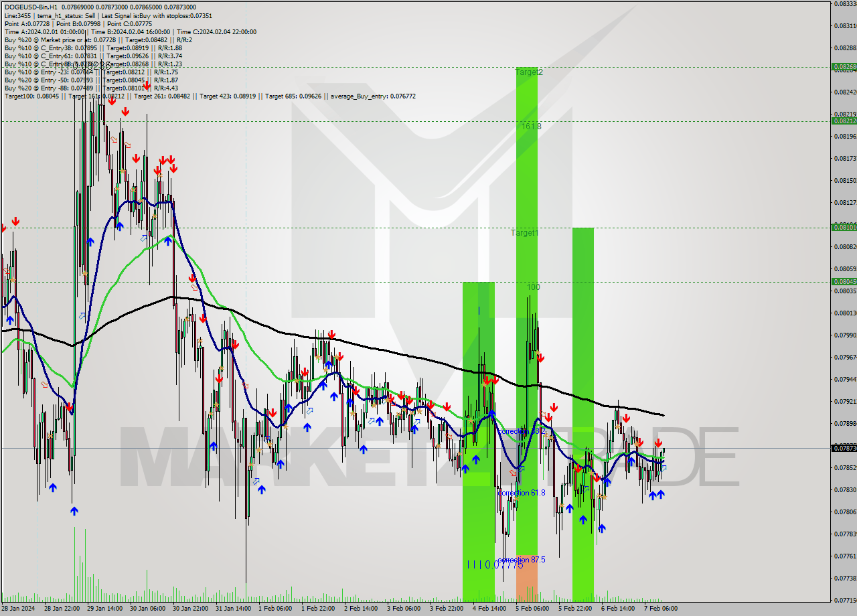Click the 'Target2' label on the green bar
This screenshot has height=616, width=857.
(529, 72)
